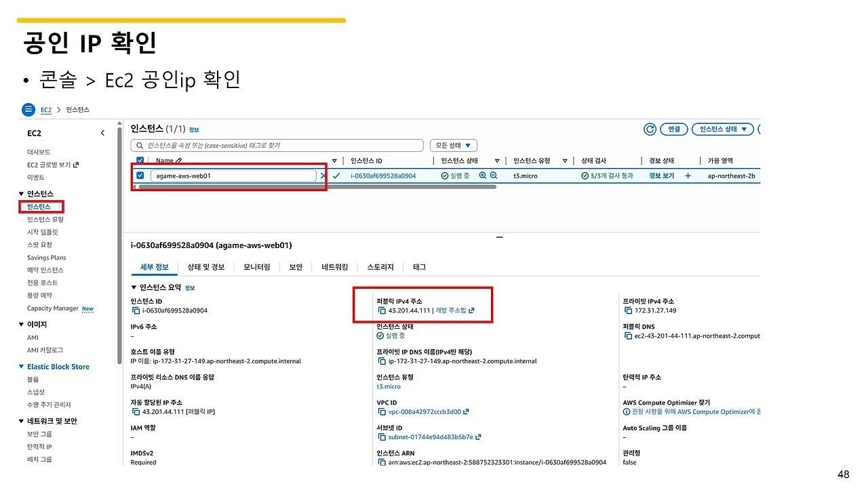Screen dimensions: 868x488
Task: Click the 연결 button
Action: 675,129
